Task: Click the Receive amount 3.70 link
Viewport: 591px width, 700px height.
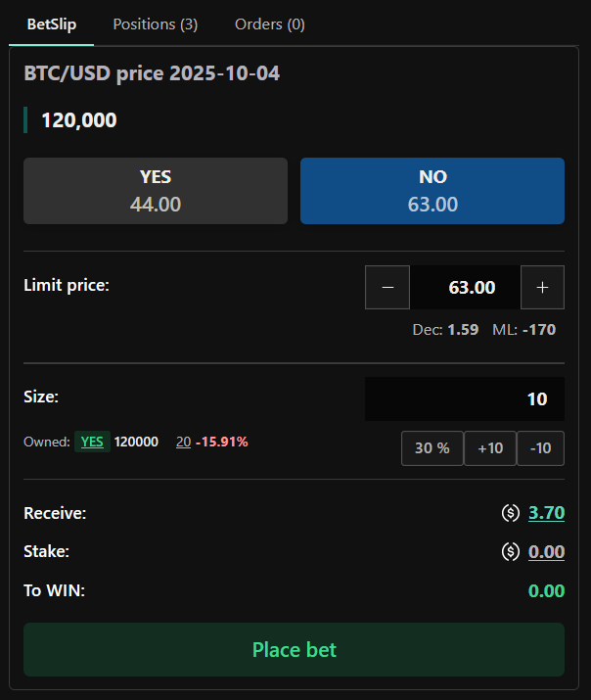Action: click(546, 512)
